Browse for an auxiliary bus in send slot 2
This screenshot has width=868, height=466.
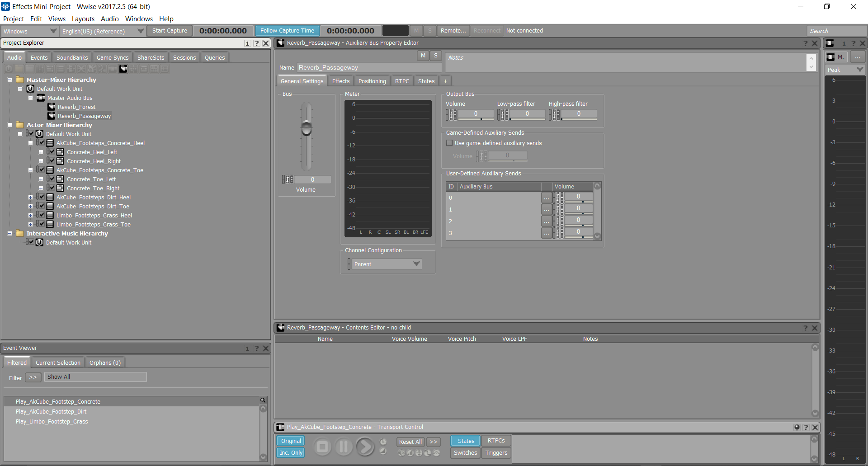tap(547, 221)
